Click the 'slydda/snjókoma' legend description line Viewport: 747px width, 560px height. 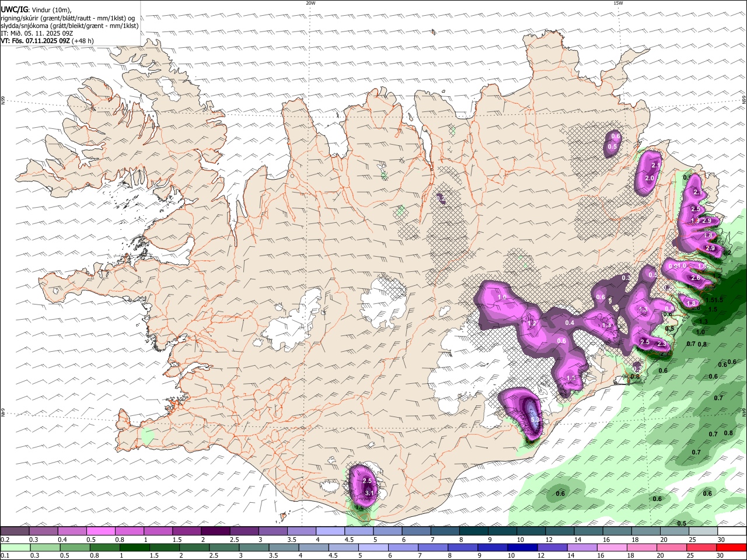point(69,26)
